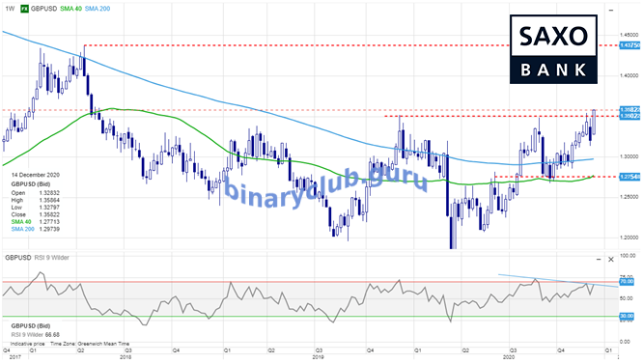Screen dimensions: 643x364
Task: Click the Low value 1.32797
Action: click(x=49, y=208)
